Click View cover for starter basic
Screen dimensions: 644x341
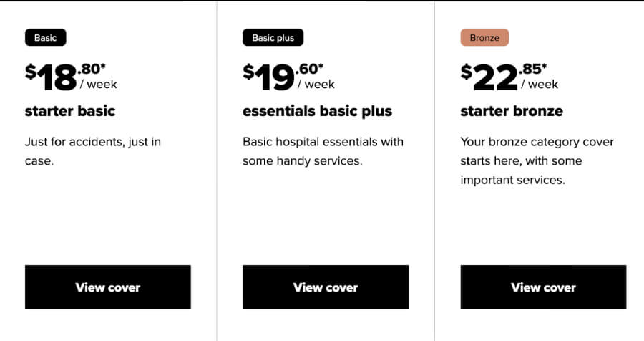pyautogui.click(x=107, y=287)
